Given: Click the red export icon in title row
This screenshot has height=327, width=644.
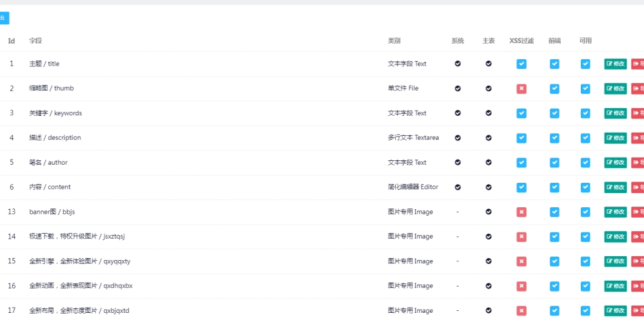Looking at the screenshot, I should click(x=638, y=64).
